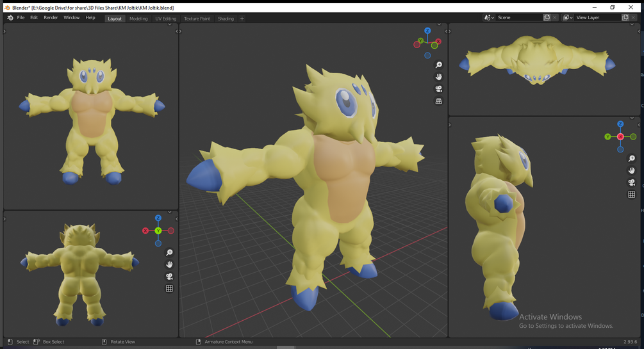644x349 pixels.
Task: Open the Blender logo menu
Action: (x=10, y=18)
